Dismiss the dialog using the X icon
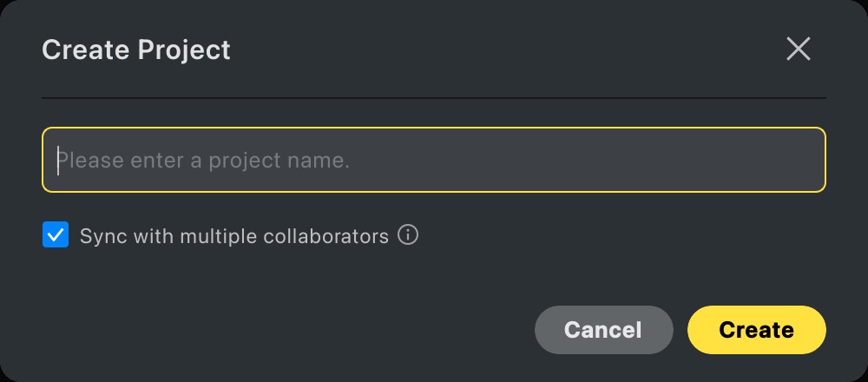 pyautogui.click(x=798, y=49)
